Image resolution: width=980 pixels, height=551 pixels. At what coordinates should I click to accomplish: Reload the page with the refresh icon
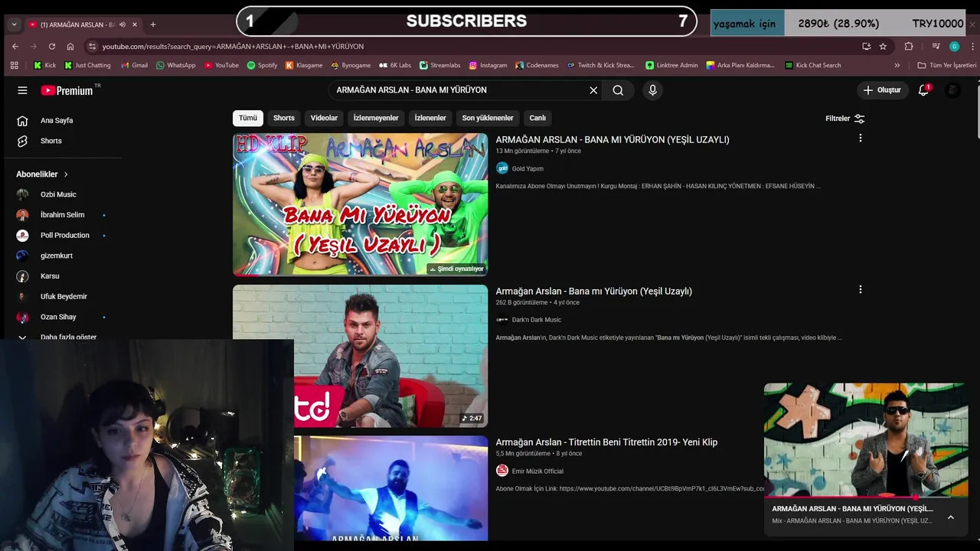[x=52, y=46]
